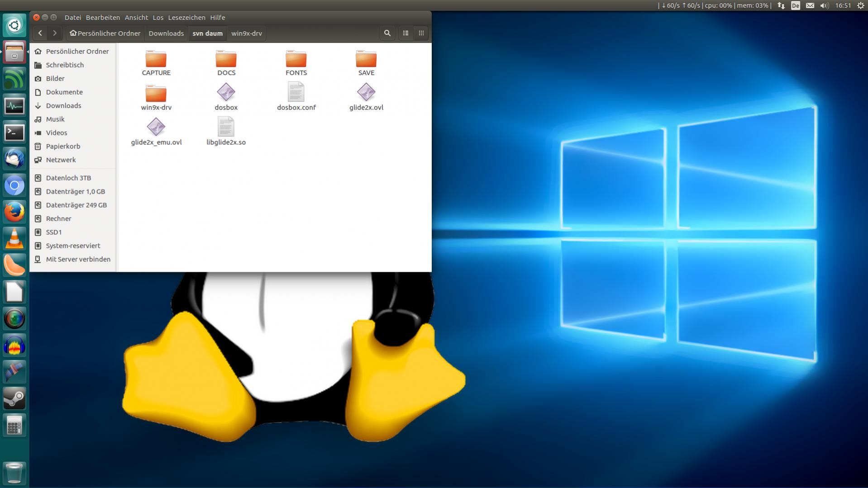Open the CAPTURE folder
The image size is (868, 488).
pos(156,63)
